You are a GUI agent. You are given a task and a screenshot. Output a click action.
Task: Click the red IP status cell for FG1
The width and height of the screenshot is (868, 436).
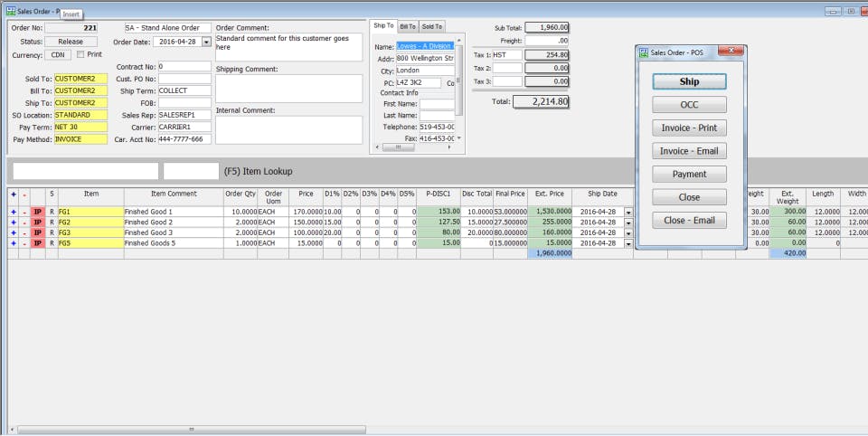click(38, 212)
